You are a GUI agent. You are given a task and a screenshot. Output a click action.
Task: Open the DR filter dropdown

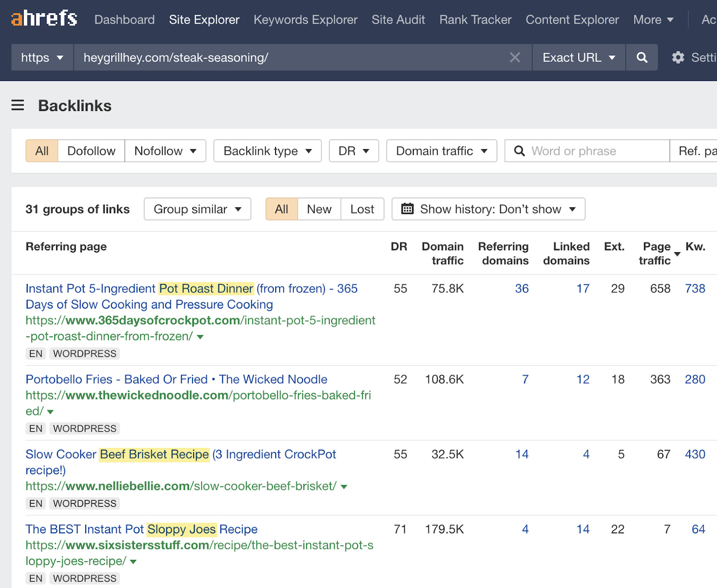(354, 151)
